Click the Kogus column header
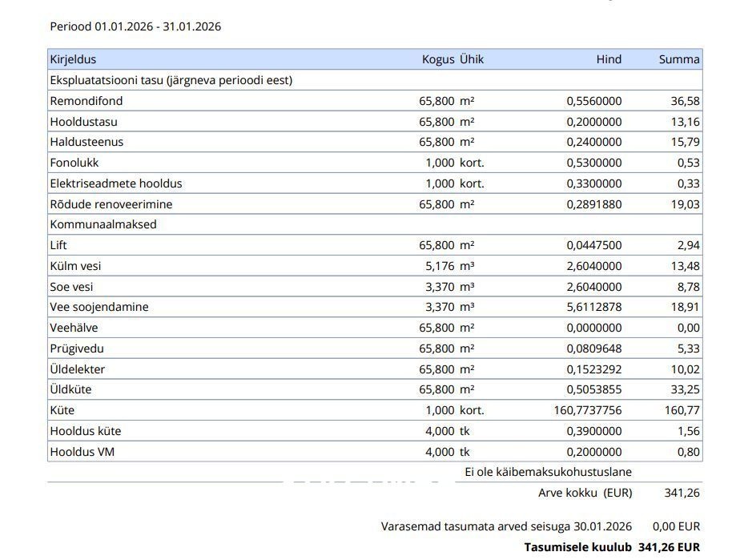Screen dimensions: 732x560 click(438, 59)
